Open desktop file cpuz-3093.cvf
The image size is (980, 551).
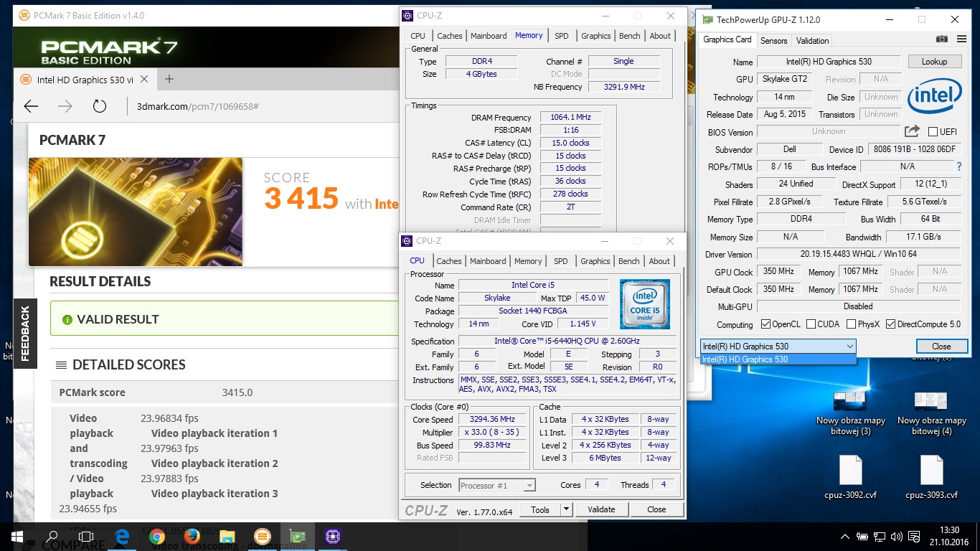[x=931, y=478]
